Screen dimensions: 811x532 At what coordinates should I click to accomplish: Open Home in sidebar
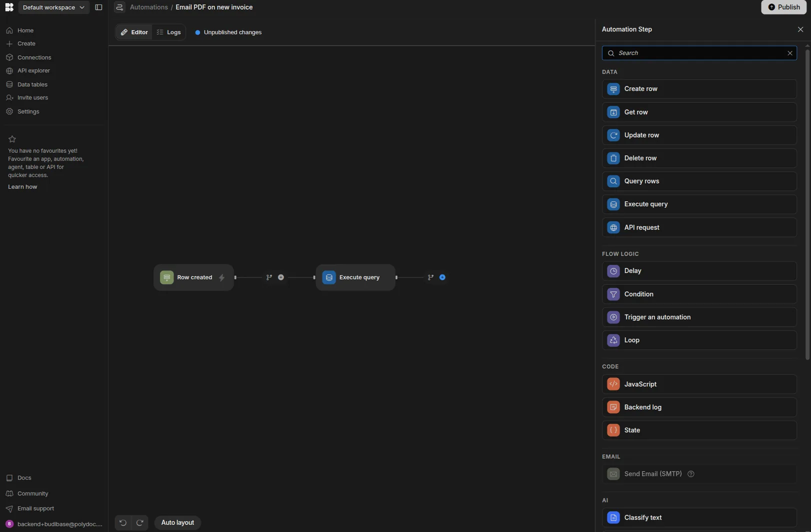[25, 30]
